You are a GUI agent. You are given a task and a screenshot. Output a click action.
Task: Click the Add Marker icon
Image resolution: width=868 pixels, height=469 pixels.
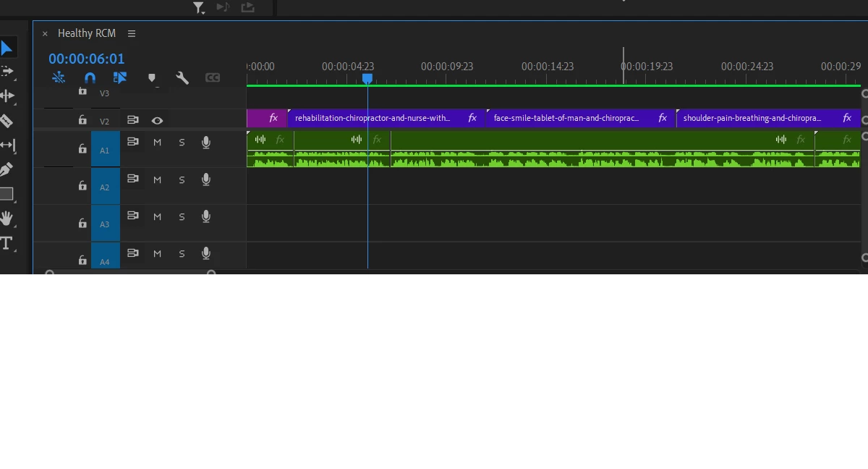[x=152, y=77]
